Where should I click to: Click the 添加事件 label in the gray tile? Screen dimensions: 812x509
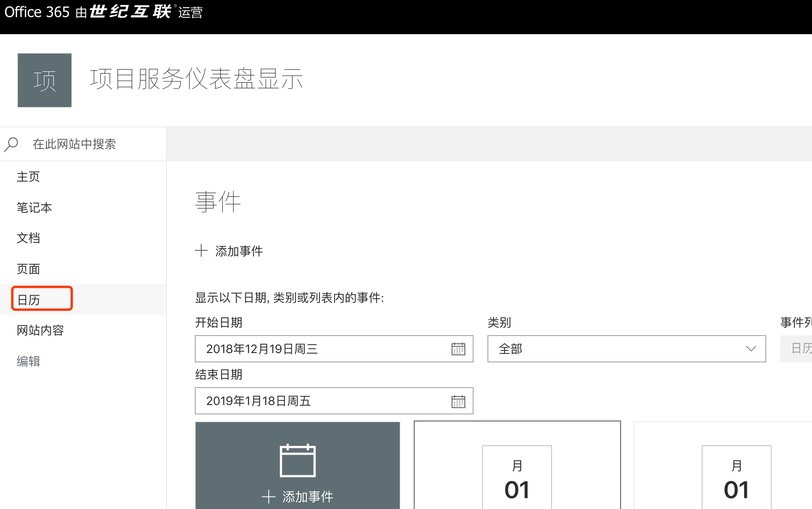point(308,497)
